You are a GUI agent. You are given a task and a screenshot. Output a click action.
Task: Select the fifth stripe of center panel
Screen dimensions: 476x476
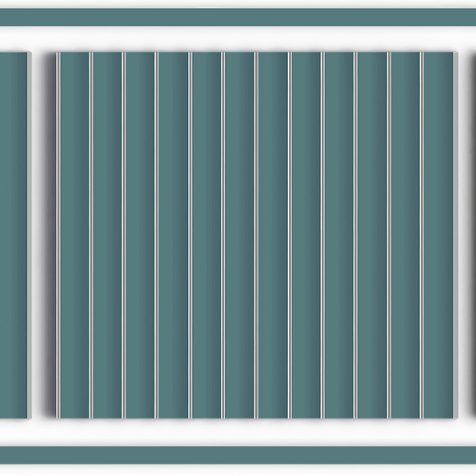coord(207,236)
